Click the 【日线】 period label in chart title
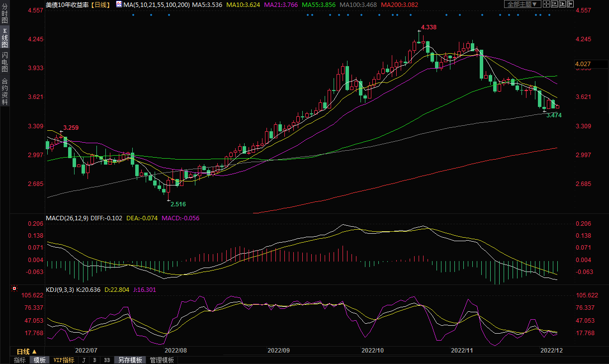This screenshot has height=364, width=609. pyautogui.click(x=102, y=4)
